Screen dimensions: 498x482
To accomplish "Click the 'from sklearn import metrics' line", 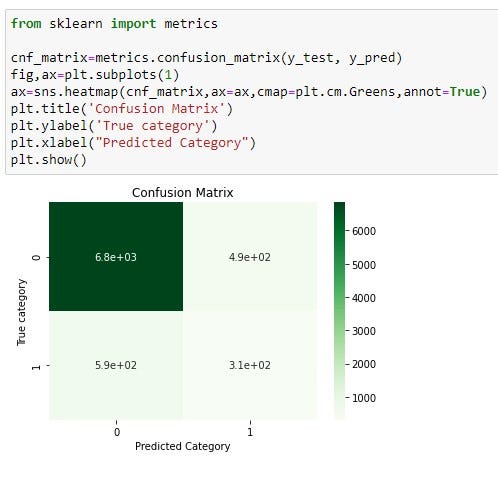I will (x=114, y=24).
